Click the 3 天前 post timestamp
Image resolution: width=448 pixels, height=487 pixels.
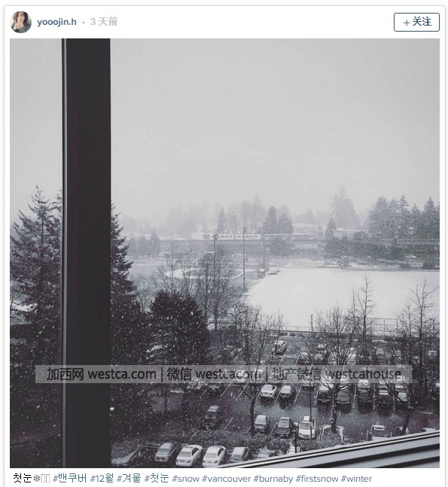104,22
